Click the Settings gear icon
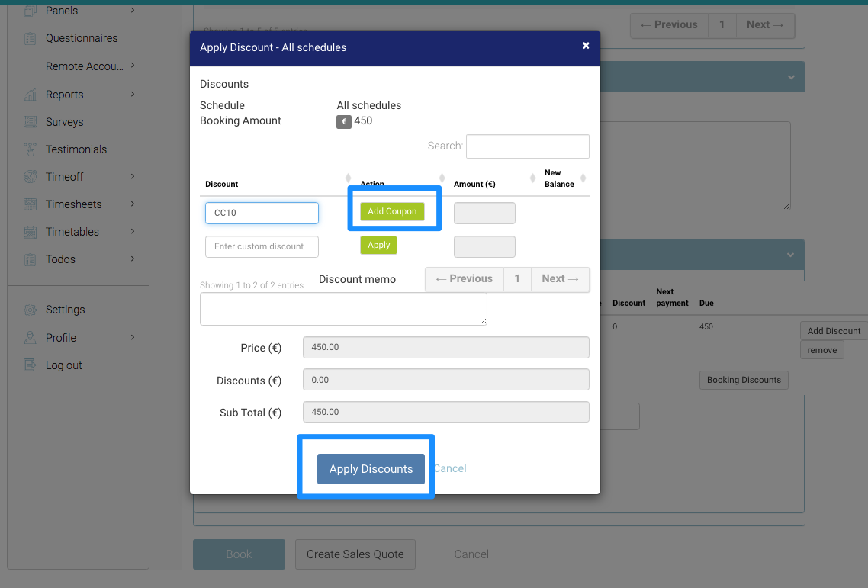Image resolution: width=868 pixels, height=588 pixels. pyautogui.click(x=30, y=310)
